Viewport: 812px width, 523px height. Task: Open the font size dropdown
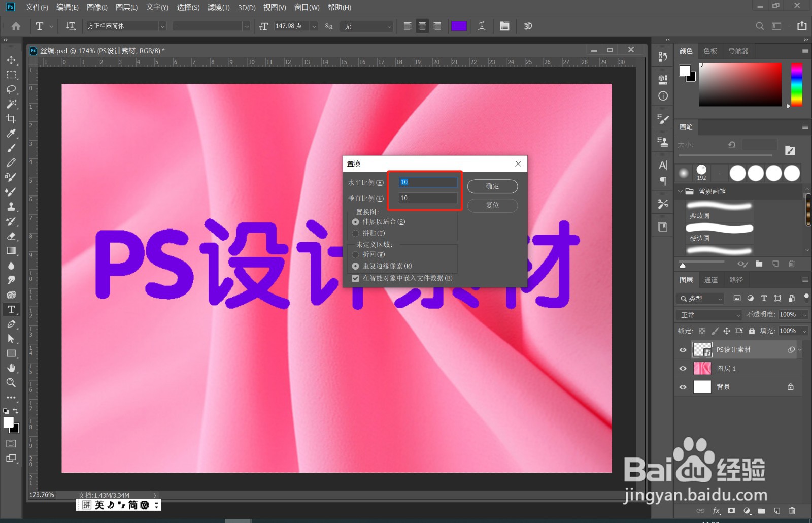[x=314, y=26]
